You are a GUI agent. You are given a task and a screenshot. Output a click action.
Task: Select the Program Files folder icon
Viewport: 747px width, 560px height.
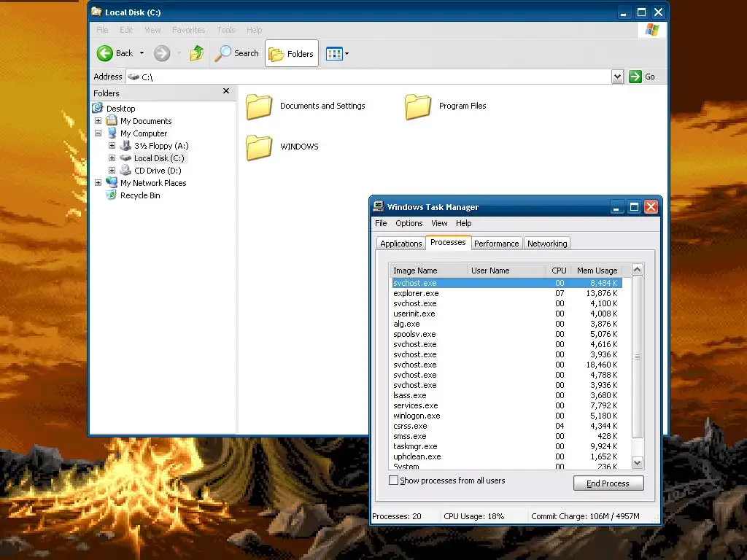coord(418,106)
